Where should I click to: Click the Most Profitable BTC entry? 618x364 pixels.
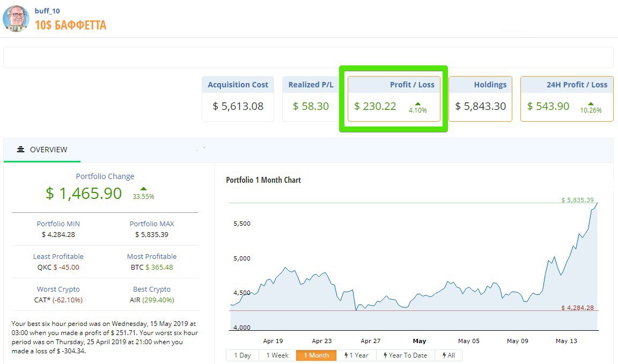(152, 267)
